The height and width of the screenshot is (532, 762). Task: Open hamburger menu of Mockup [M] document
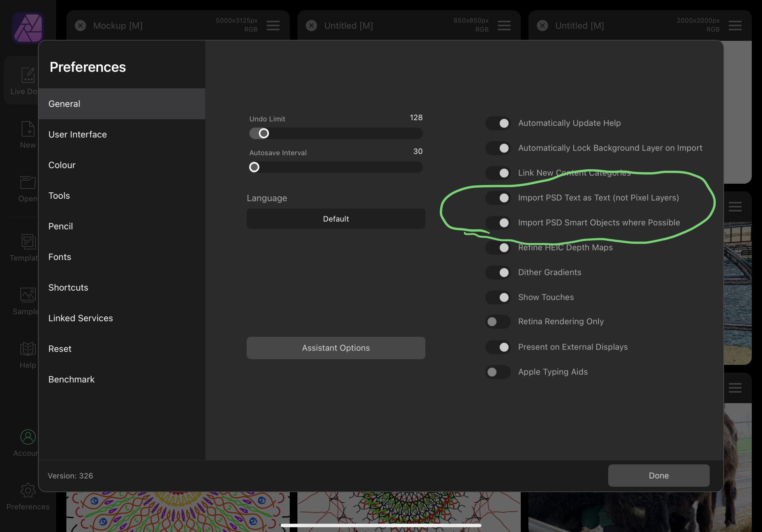(x=273, y=26)
